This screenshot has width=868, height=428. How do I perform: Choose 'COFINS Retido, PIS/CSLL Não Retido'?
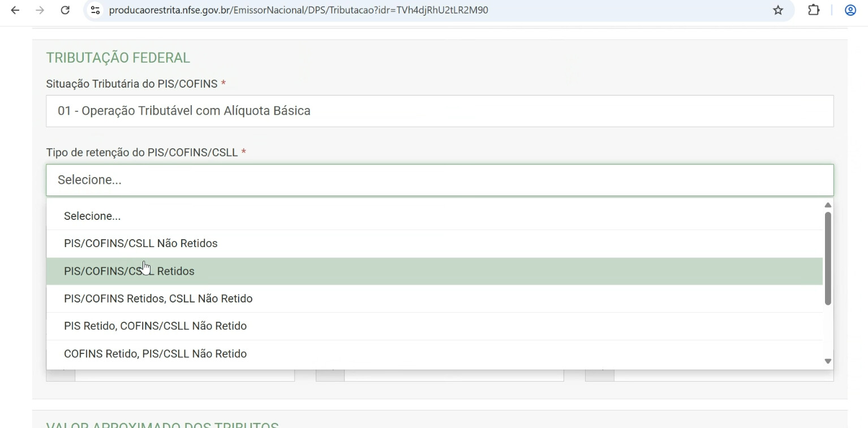(155, 354)
